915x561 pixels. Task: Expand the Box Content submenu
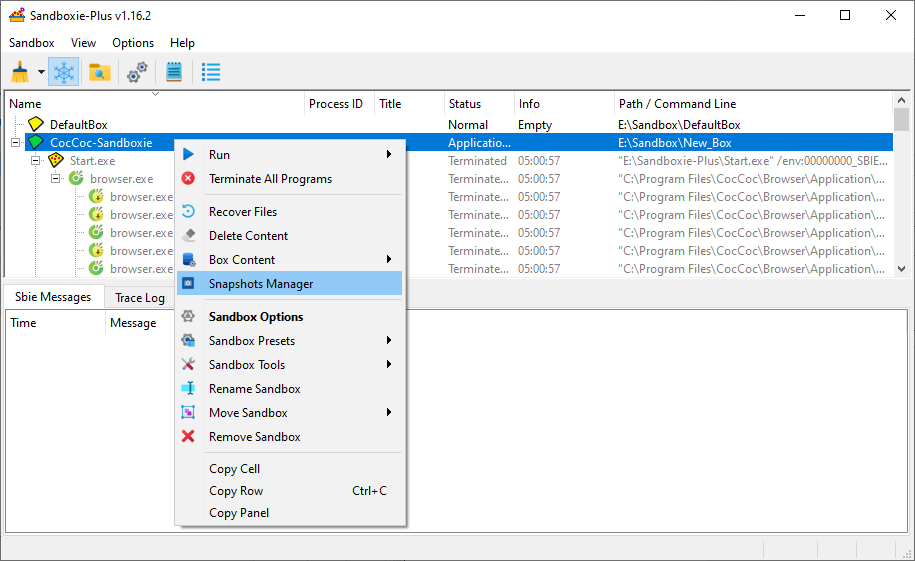click(x=290, y=260)
